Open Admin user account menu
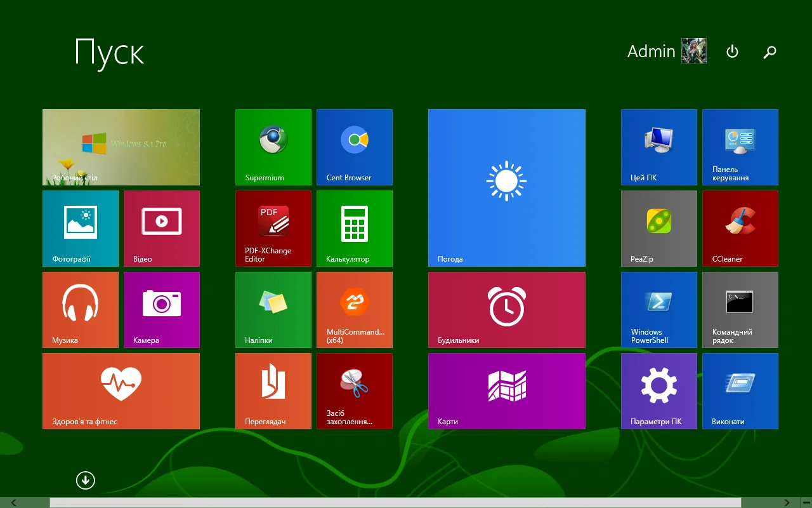 click(x=666, y=51)
